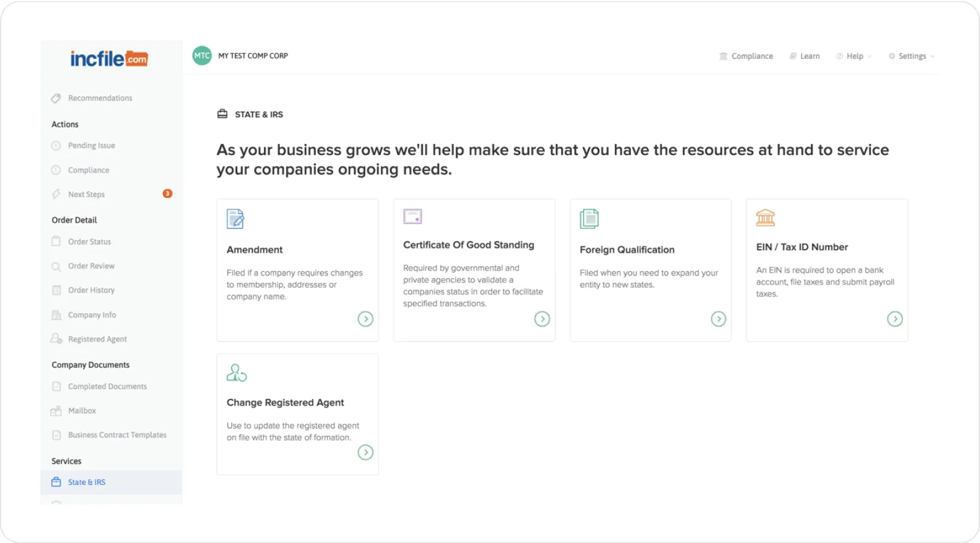Click the Amendment document icon
980x543 pixels.
pos(235,219)
